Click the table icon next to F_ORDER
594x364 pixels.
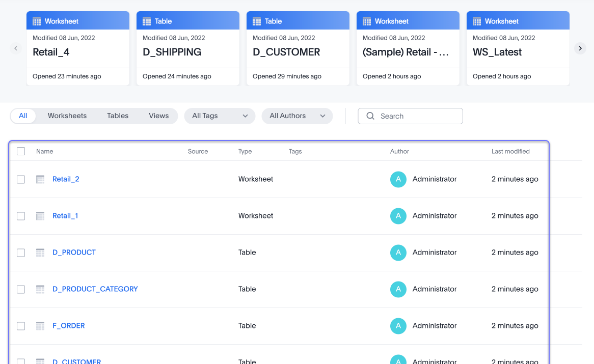[x=40, y=326]
